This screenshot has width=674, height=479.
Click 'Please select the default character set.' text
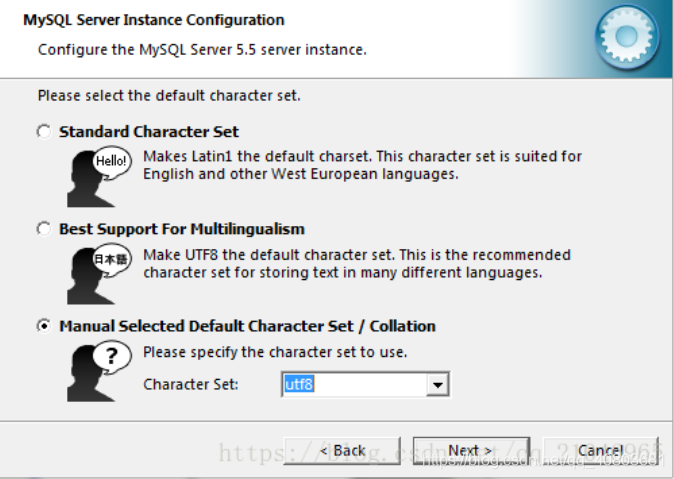coord(169,95)
